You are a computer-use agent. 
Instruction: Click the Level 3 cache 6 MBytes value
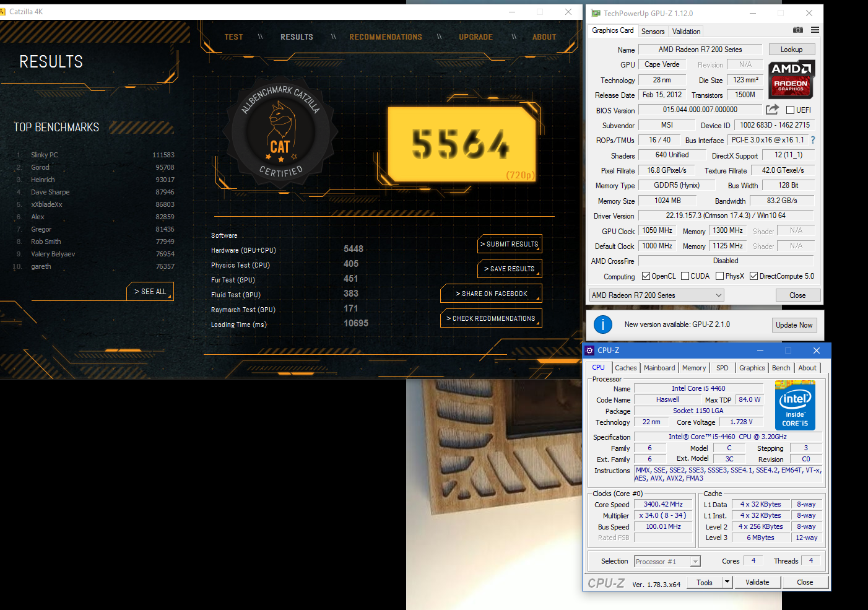coord(760,538)
